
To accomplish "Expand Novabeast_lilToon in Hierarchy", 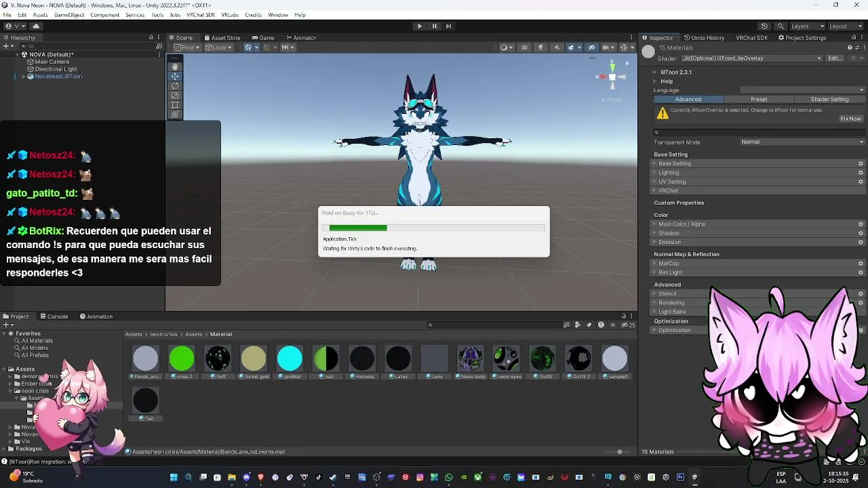I will [x=24, y=77].
